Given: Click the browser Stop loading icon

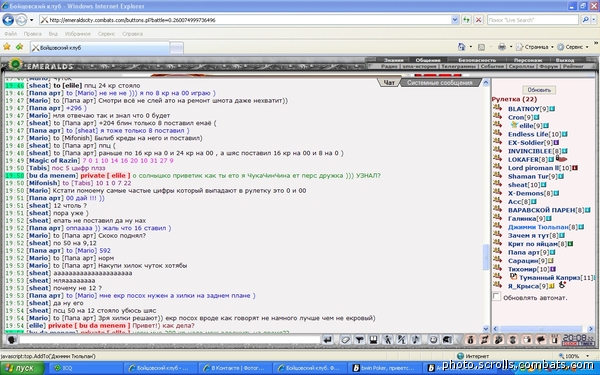Looking at the screenshot, I should coord(478,20).
